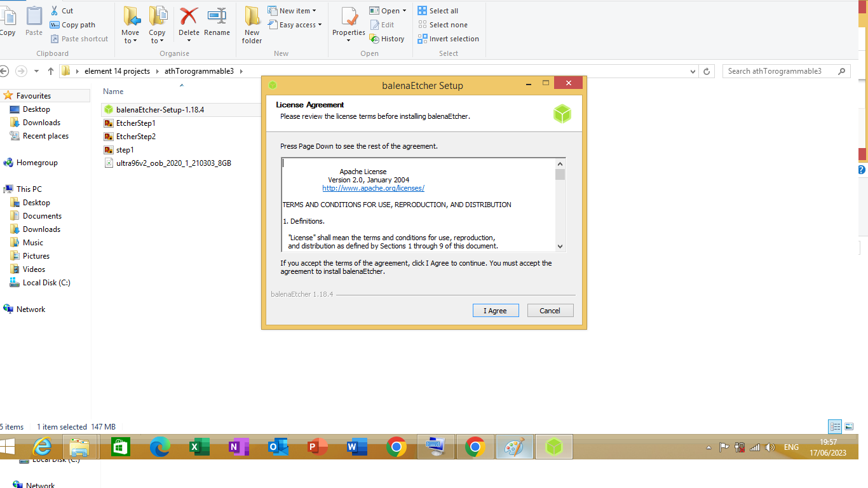
Task: Click the red Delete icon
Action: point(189,17)
